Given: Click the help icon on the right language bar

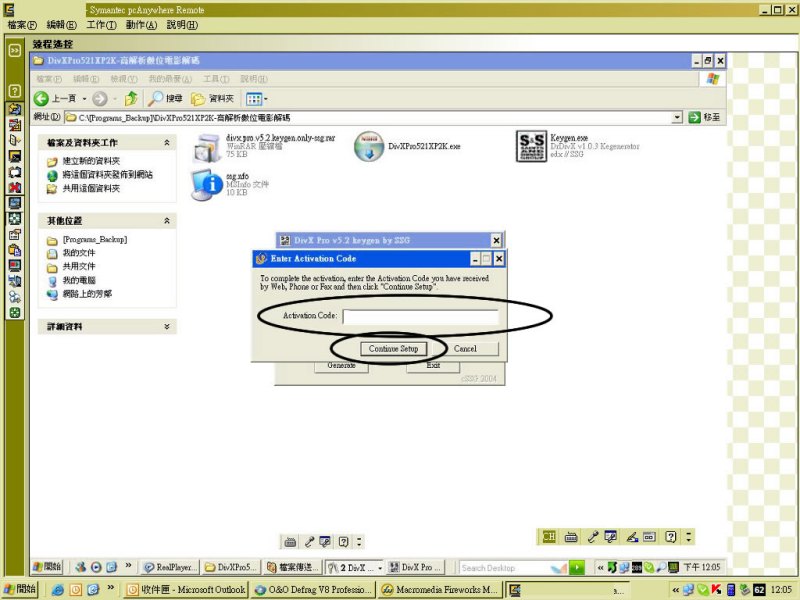Looking at the screenshot, I should 671,536.
